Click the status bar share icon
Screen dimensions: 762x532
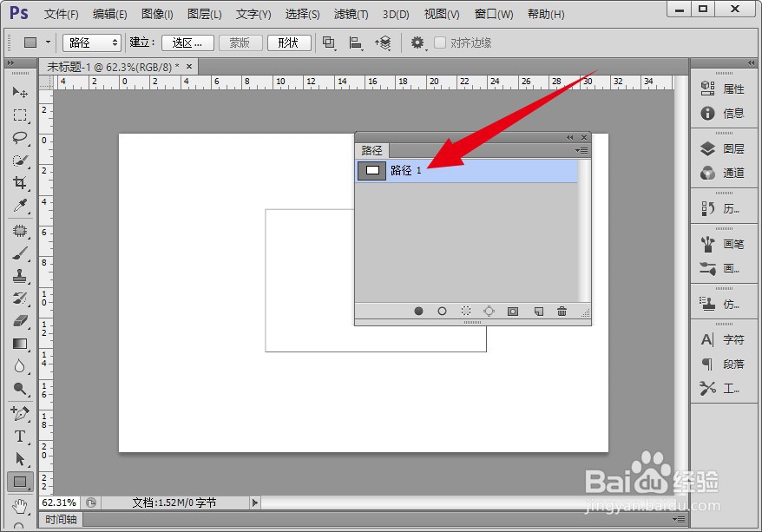(x=91, y=502)
